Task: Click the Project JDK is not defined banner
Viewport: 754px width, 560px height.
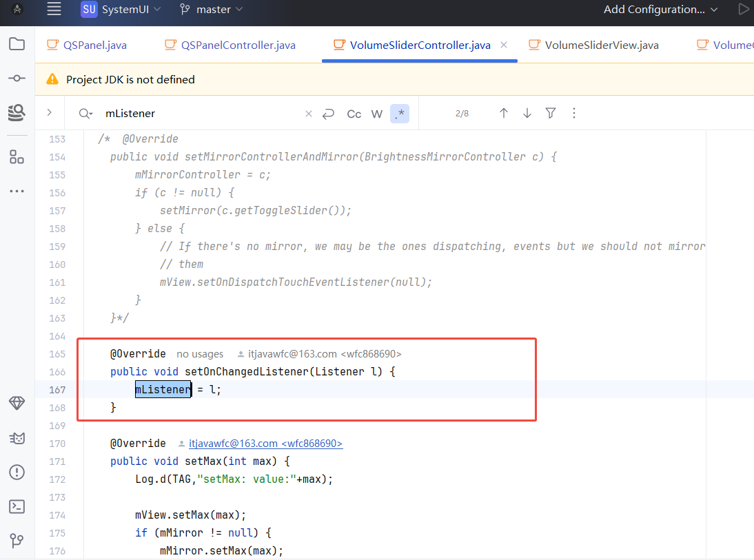Action: point(394,79)
